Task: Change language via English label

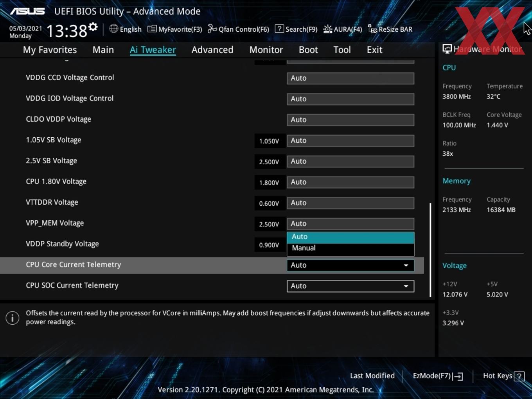Action: point(131,29)
